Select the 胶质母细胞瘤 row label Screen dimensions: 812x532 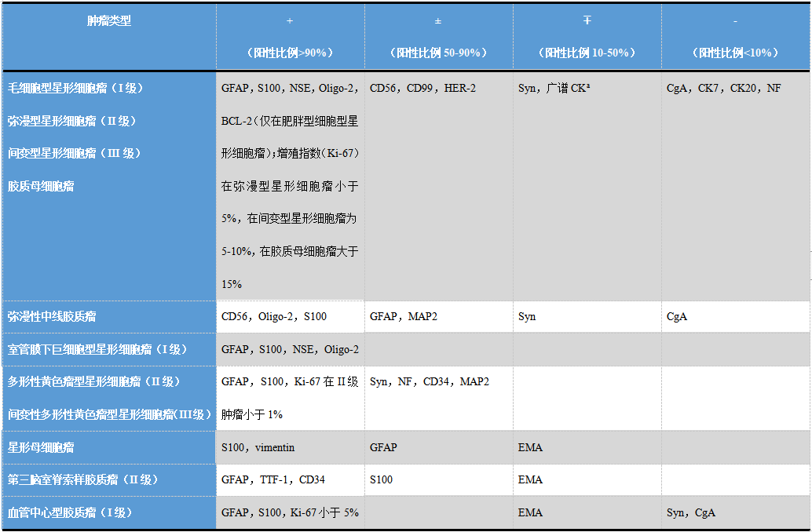(x=41, y=186)
